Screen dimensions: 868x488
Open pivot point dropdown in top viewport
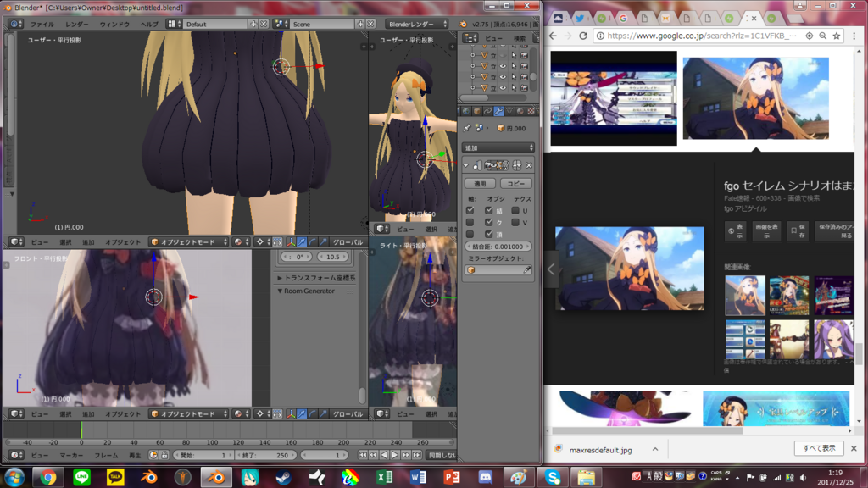point(263,241)
